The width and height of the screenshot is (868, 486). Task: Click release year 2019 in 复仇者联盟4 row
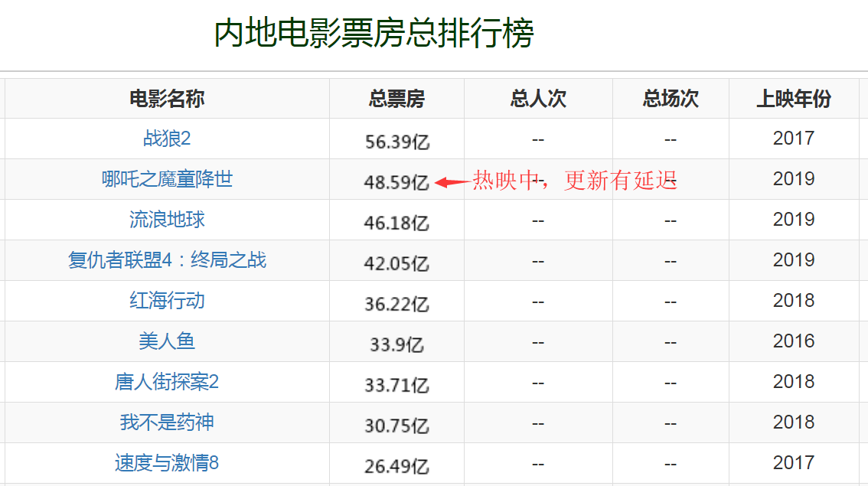point(794,259)
